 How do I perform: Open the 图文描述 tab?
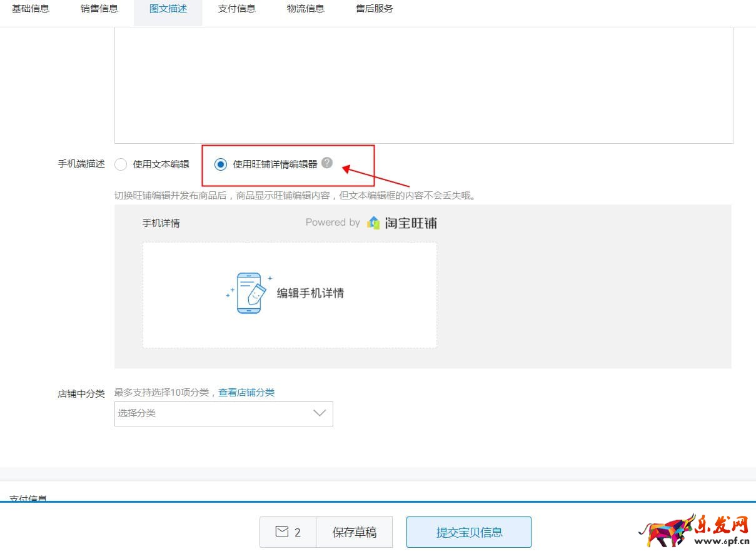pyautogui.click(x=168, y=9)
